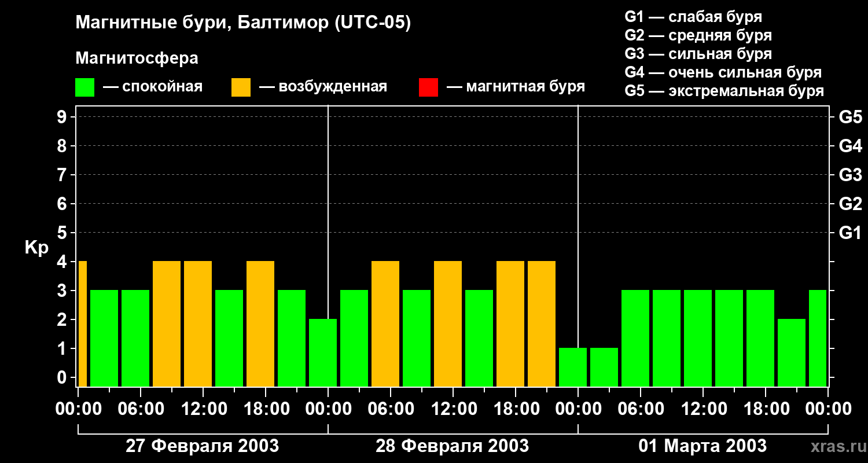The width and height of the screenshot is (868, 463).
Task: Click the green Kp 2 bar on 01 March
Action: click(x=792, y=352)
